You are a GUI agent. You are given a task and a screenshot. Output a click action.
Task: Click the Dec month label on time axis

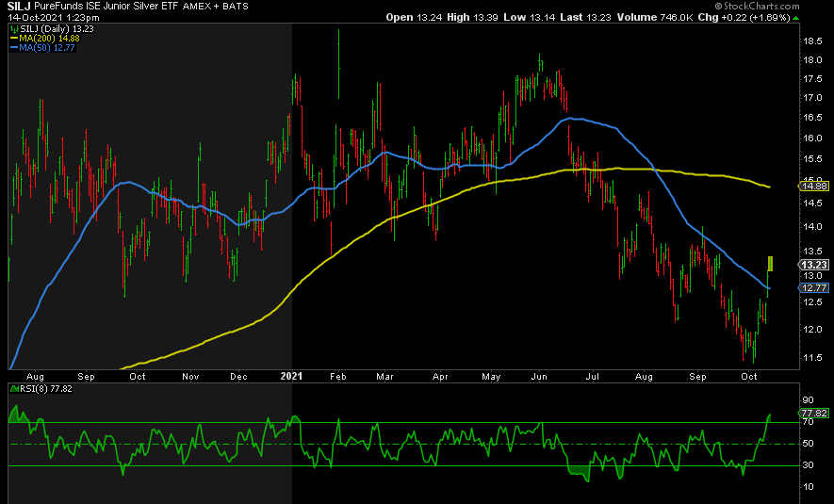pyautogui.click(x=238, y=377)
